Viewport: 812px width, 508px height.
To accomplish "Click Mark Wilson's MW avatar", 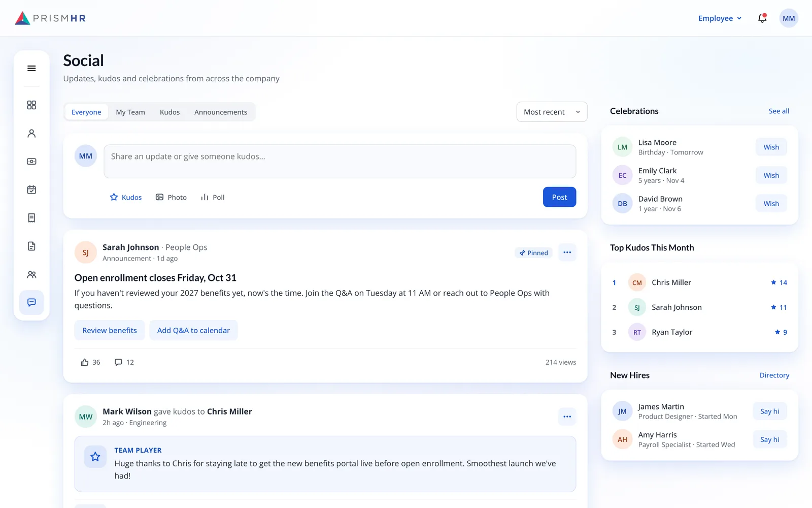I will click(86, 417).
